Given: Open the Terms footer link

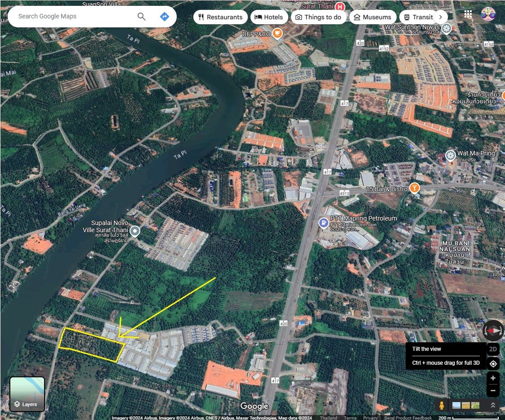Looking at the screenshot, I should pos(350,418).
